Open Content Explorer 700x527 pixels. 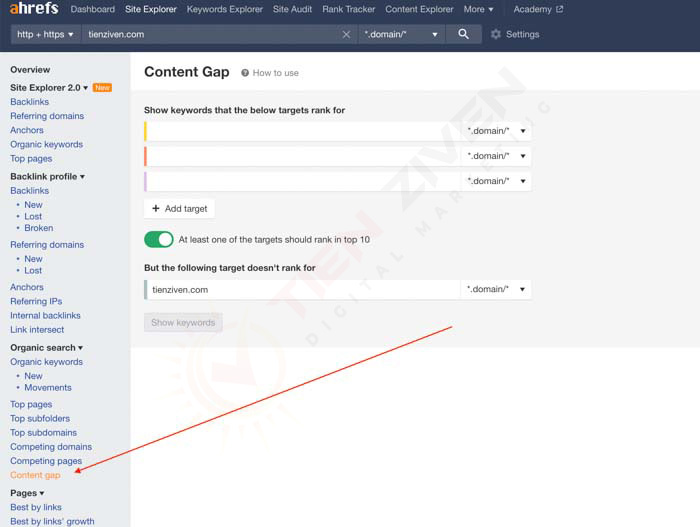click(419, 9)
